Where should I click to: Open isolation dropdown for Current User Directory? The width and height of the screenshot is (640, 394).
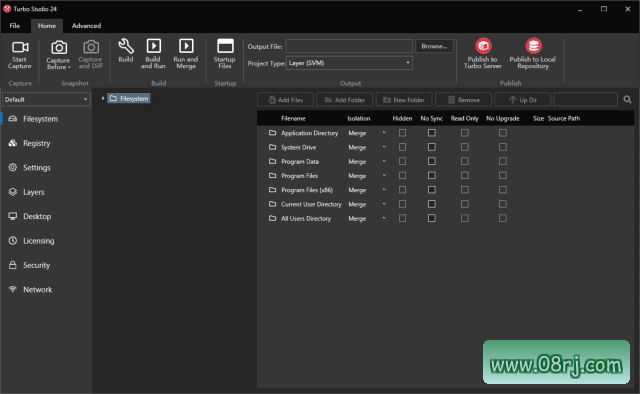384,204
